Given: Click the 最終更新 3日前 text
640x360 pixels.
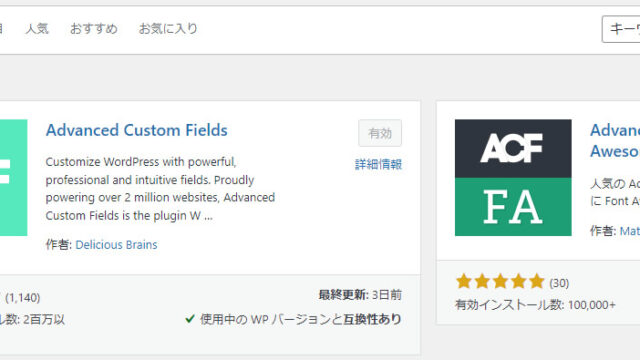Looking at the screenshot, I should (360, 295).
